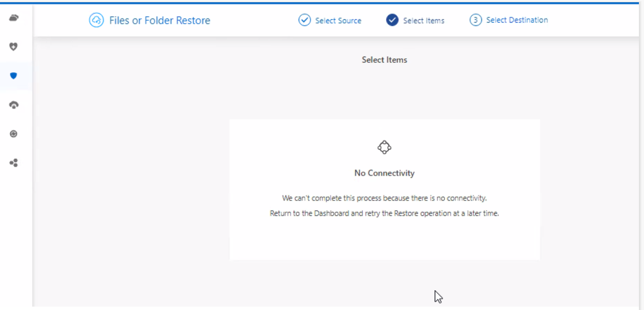Image resolution: width=644 pixels, height=310 pixels.
Task: Click the Files or Folder Restore title
Action: pyautogui.click(x=160, y=21)
